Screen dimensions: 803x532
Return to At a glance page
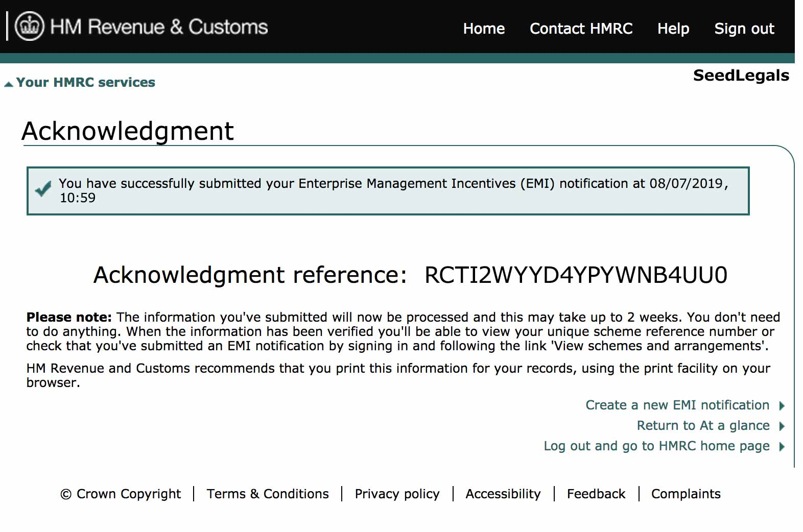pyautogui.click(x=702, y=426)
